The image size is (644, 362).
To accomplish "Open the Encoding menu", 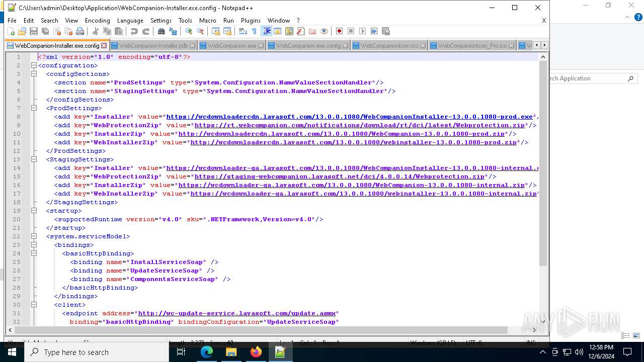I will [98, 21].
